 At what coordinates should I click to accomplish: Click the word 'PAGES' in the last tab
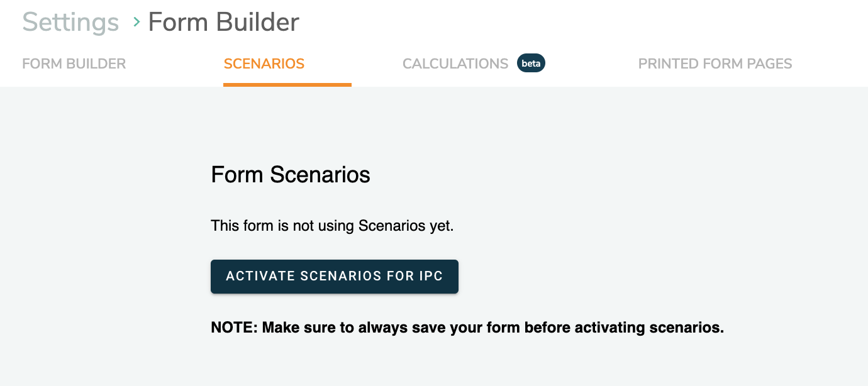766,64
